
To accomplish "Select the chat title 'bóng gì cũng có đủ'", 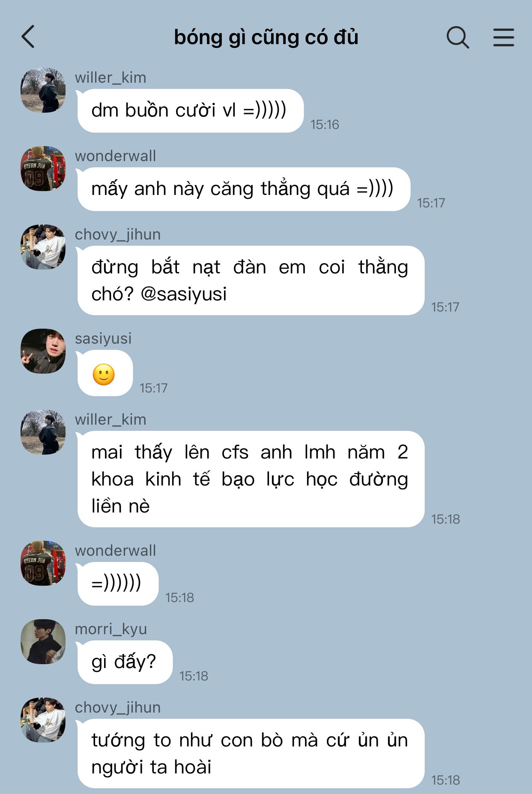I will click(266, 37).
